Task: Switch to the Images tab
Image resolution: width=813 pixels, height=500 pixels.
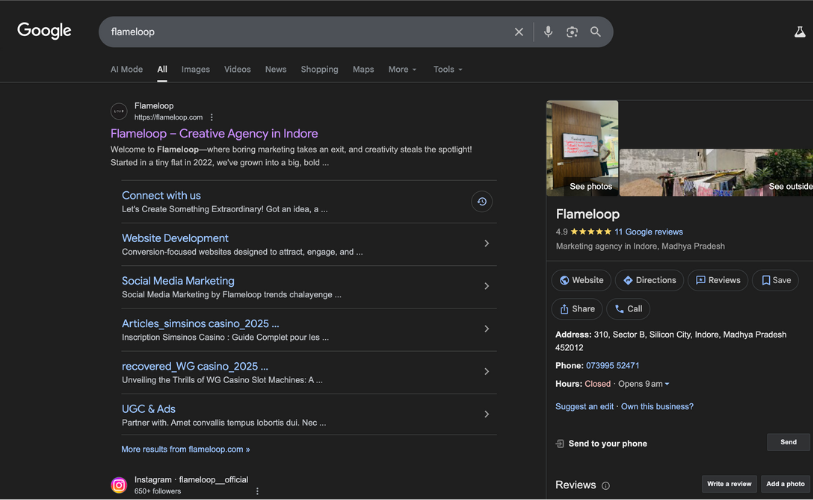Action: click(195, 70)
